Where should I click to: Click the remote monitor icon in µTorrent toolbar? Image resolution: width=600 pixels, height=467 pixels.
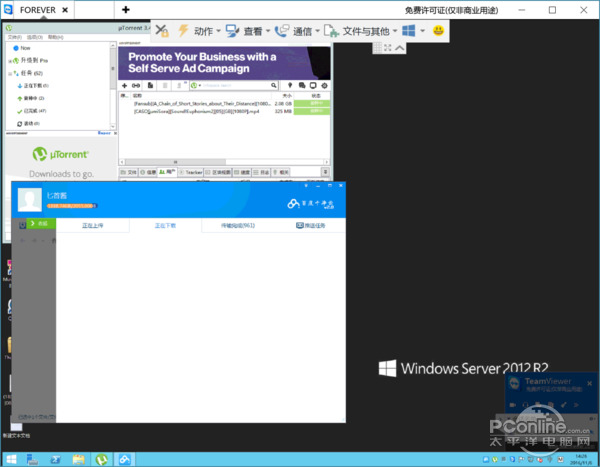coord(313,85)
